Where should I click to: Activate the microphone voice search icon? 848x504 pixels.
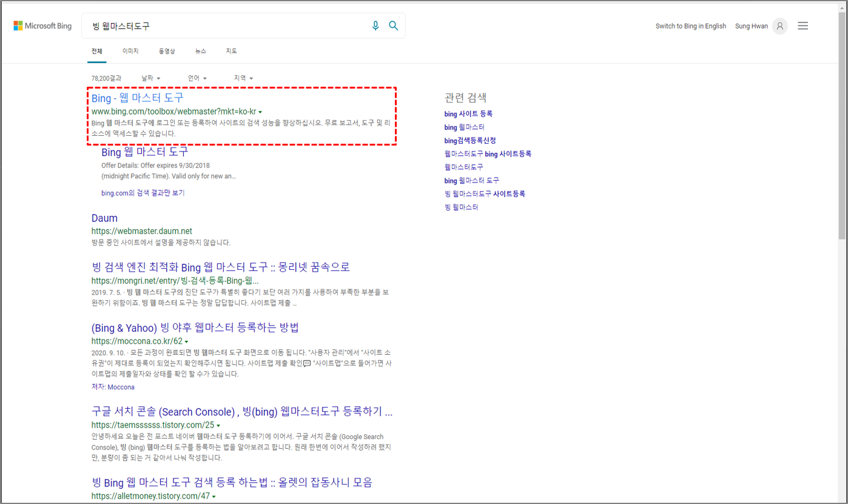pyautogui.click(x=375, y=25)
